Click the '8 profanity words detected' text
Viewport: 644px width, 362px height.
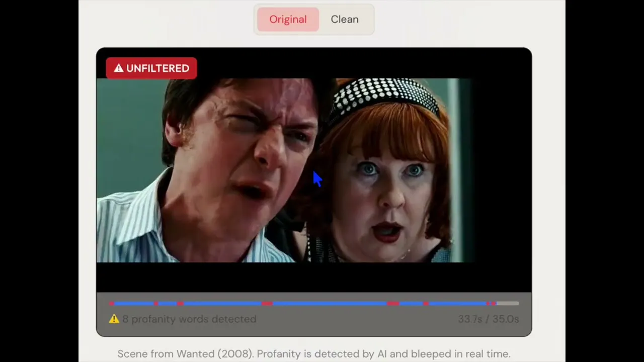click(x=189, y=319)
